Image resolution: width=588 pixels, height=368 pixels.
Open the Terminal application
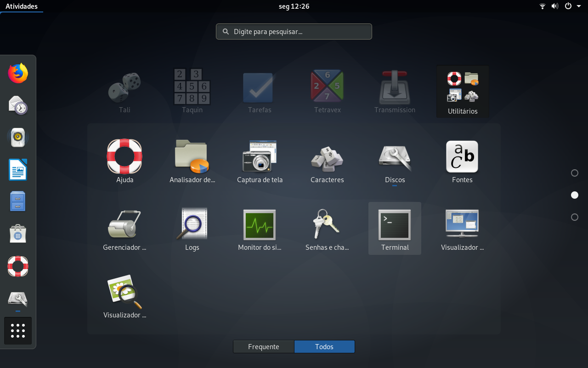coord(395,228)
